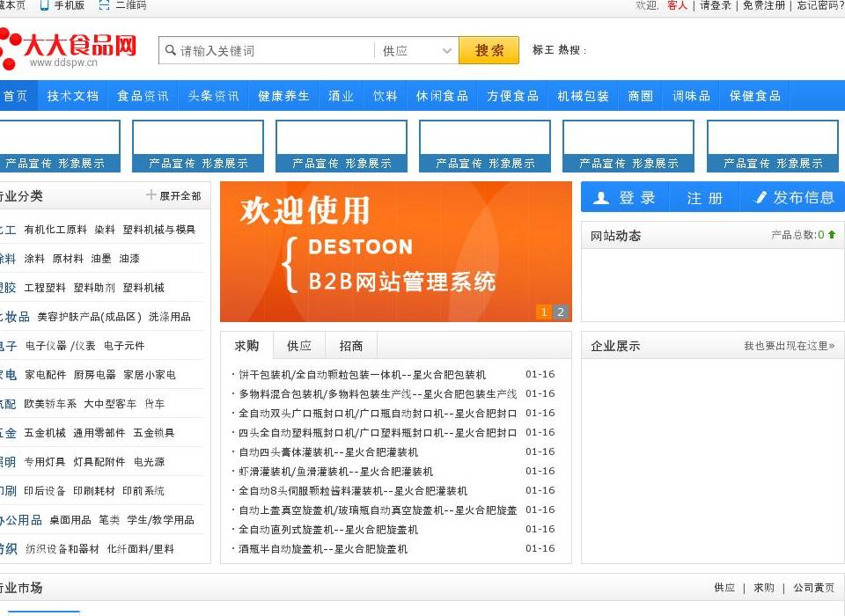Open 休闲食品 navigation item
Image resolution: width=845 pixels, height=616 pixels.
coord(442,96)
